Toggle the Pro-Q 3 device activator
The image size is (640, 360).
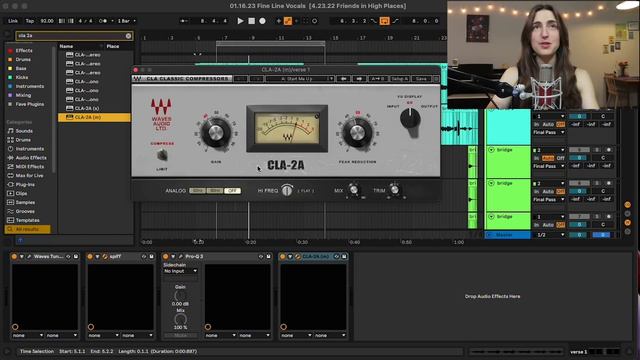point(165,256)
